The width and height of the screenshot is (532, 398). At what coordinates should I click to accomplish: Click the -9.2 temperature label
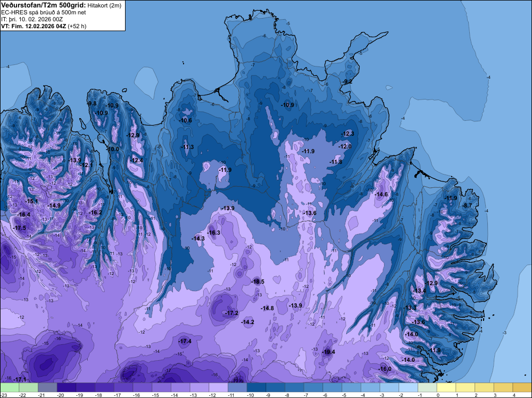click(x=347, y=82)
